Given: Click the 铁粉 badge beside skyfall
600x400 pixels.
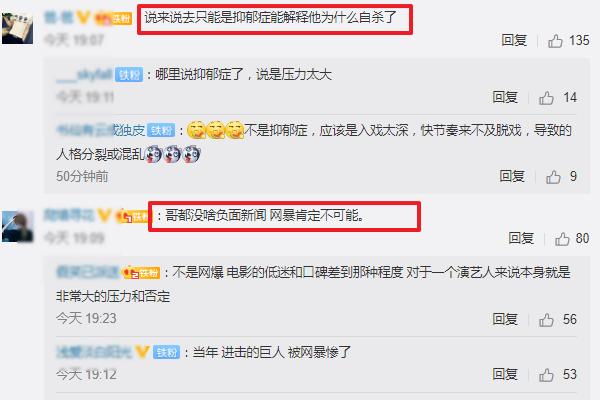Looking at the screenshot, I should tap(129, 75).
